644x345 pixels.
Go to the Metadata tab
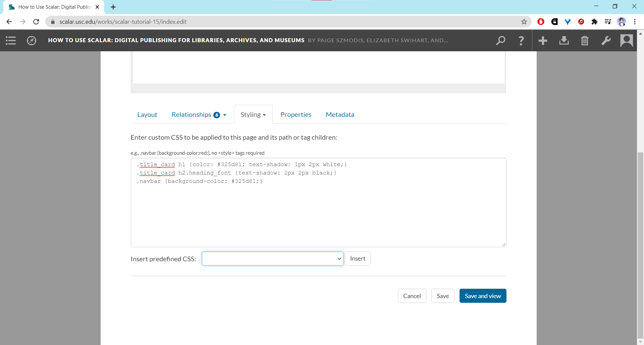pyautogui.click(x=340, y=115)
